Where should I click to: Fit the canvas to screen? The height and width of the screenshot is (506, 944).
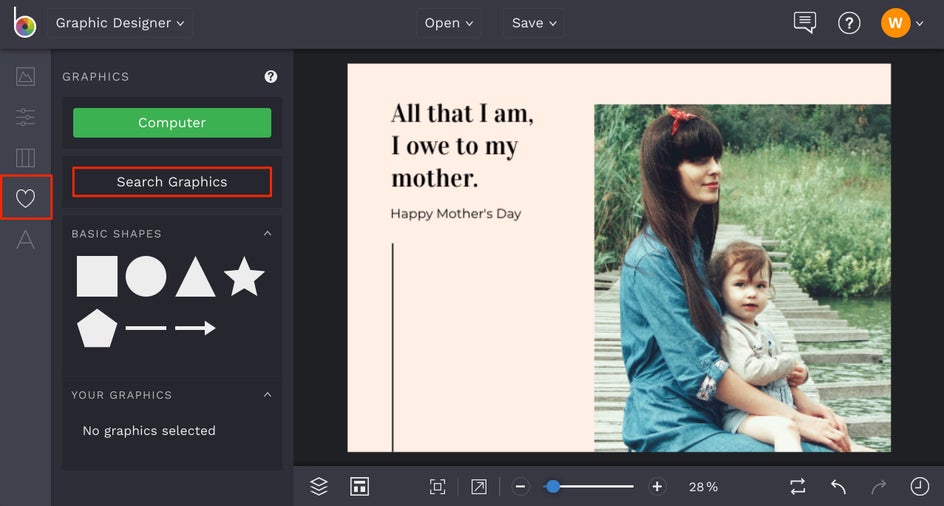[x=438, y=487]
